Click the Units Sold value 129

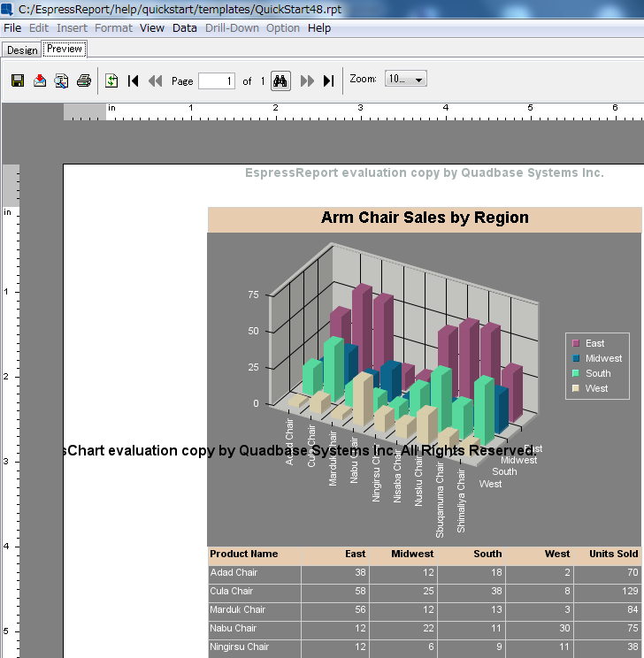(x=630, y=591)
